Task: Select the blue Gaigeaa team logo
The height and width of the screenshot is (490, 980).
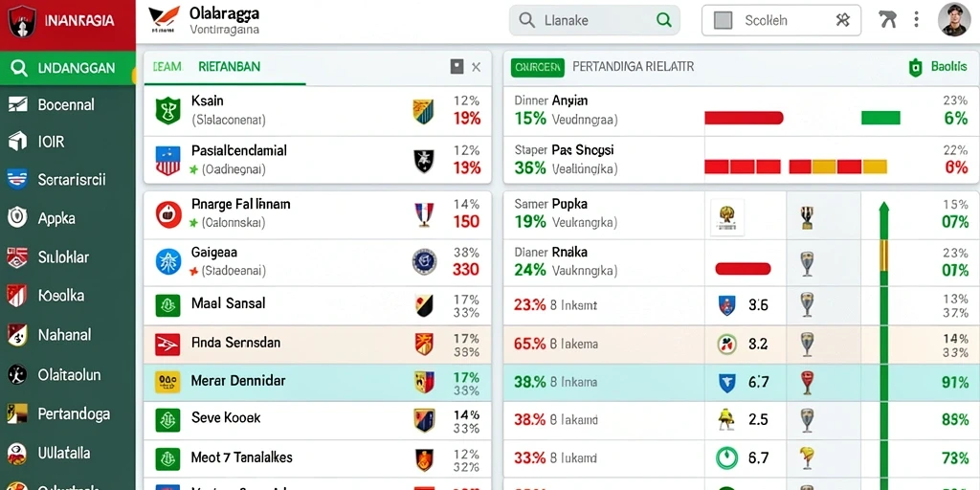Action: pos(168,262)
